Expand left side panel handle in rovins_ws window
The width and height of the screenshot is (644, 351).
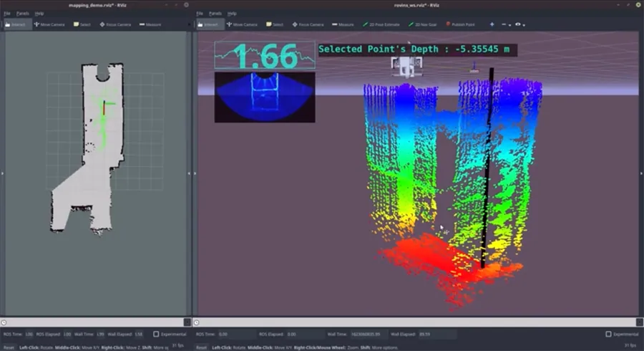tap(195, 173)
